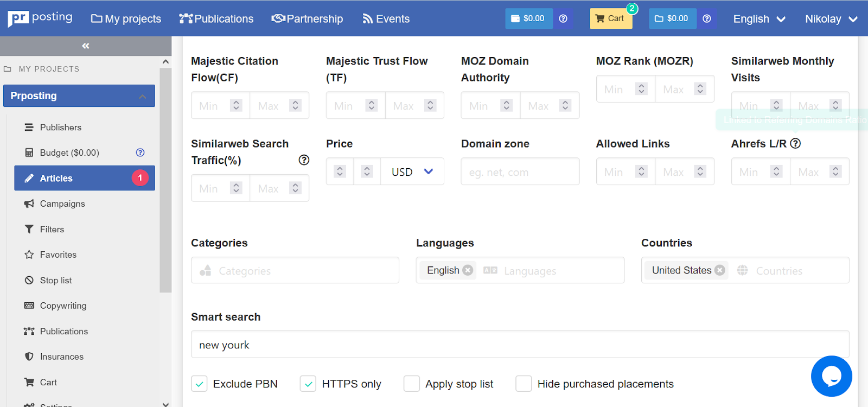Screen dimensions: 868x407
Task: Remove the United States country tag
Action: coord(720,270)
